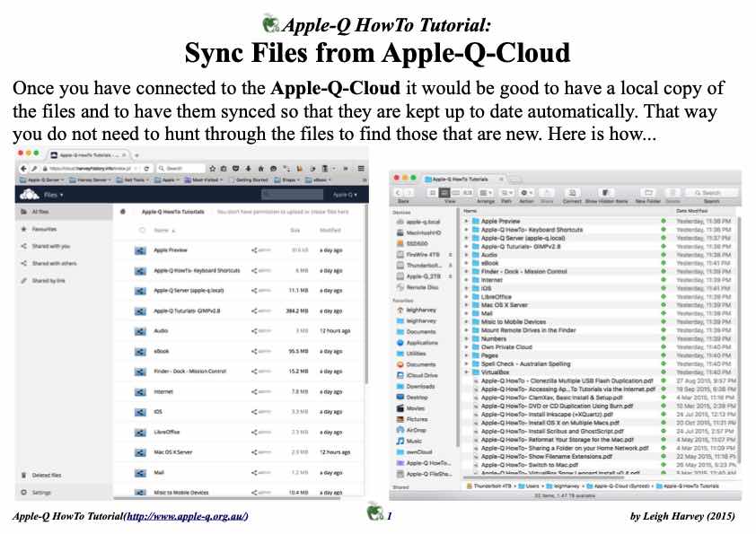Tick the select-all checkbox beside Name column
Screen dimensions: 756x534
pyautogui.click(x=142, y=231)
